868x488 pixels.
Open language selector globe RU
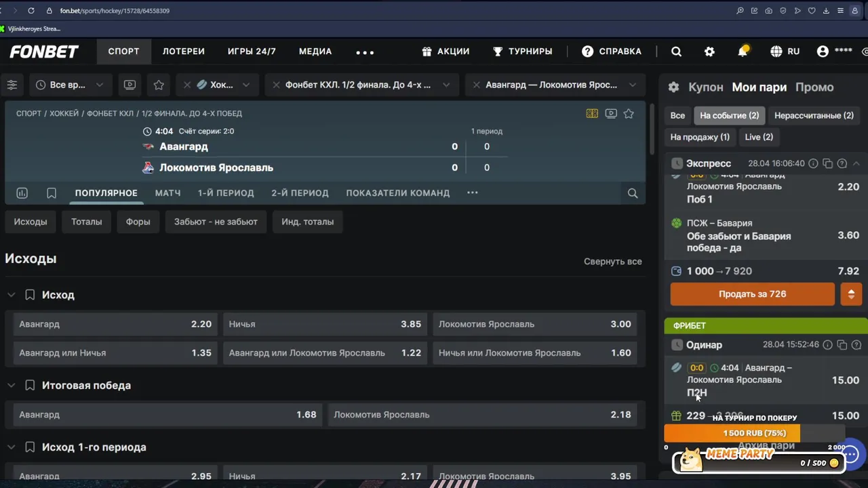(785, 52)
